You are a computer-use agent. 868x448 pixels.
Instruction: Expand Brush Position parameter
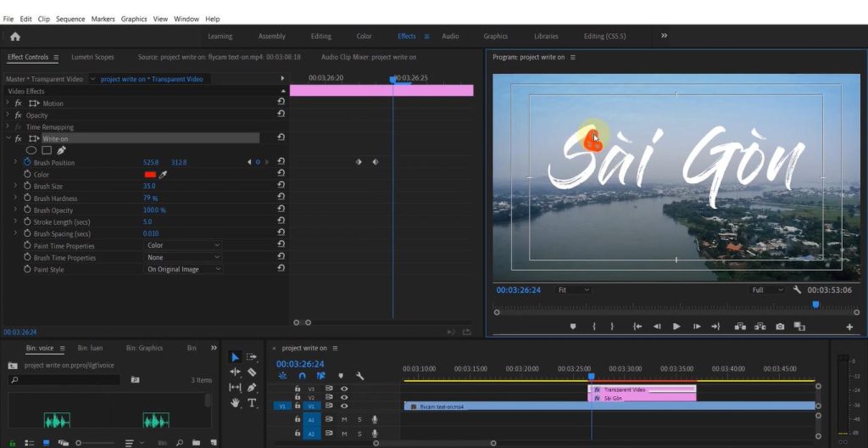[15, 162]
